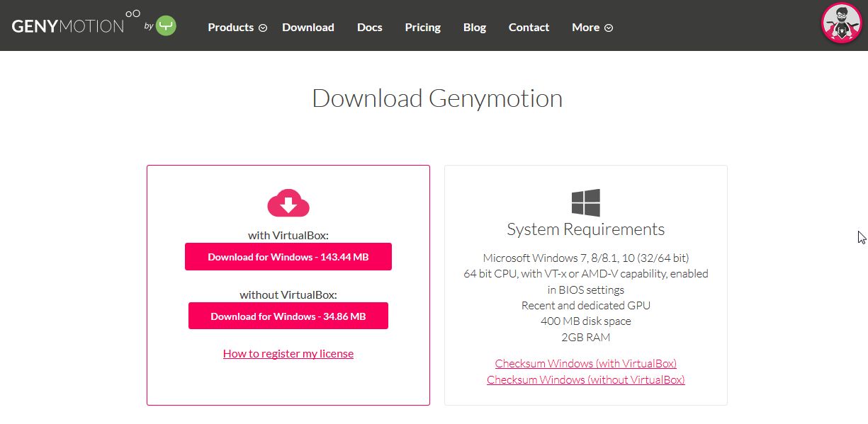Click the System Requirements heading
Image resolution: width=868 pixels, height=424 pixels.
click(x=585, y=229)
